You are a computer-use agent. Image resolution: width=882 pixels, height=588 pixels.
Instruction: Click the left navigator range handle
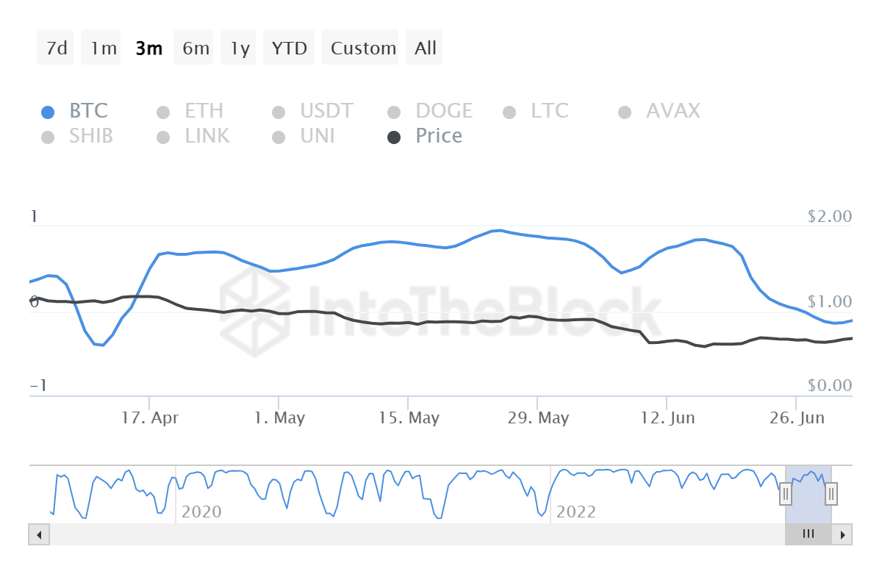(786, 494)
